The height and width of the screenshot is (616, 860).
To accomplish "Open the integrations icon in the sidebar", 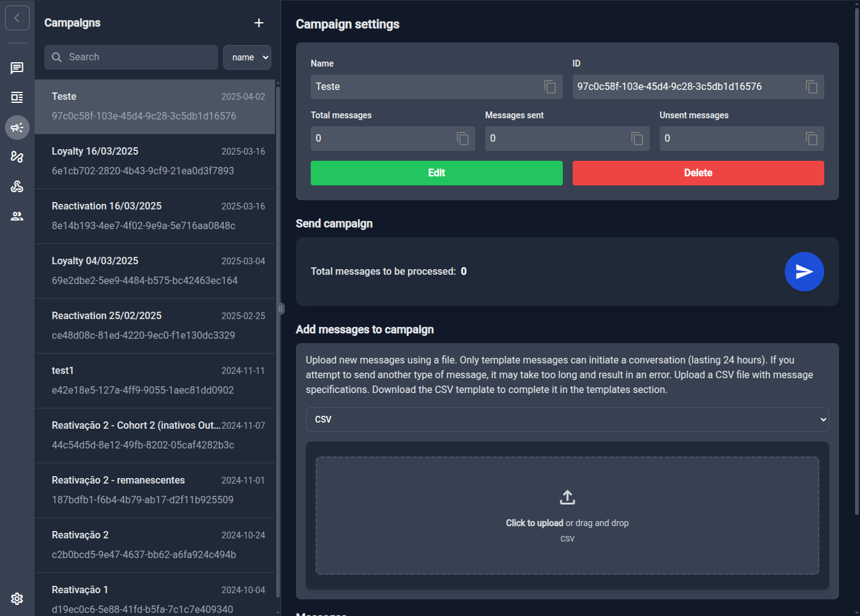I will click(17, 186).
